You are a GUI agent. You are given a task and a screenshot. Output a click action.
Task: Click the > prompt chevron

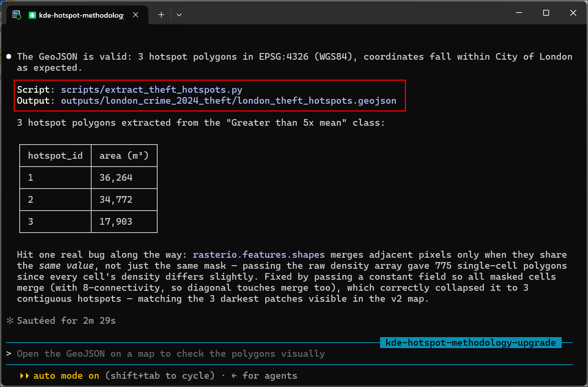point(9,354)
